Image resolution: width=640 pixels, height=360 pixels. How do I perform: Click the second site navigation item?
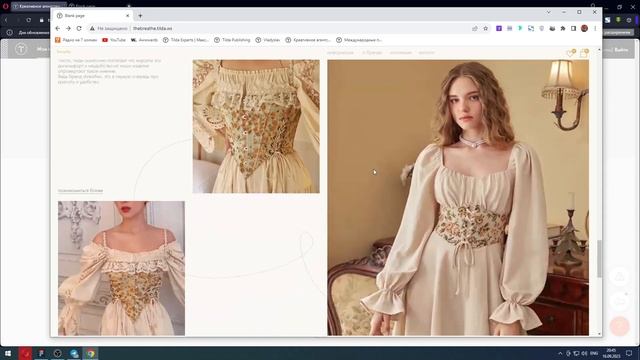click(x=372, y=53)
